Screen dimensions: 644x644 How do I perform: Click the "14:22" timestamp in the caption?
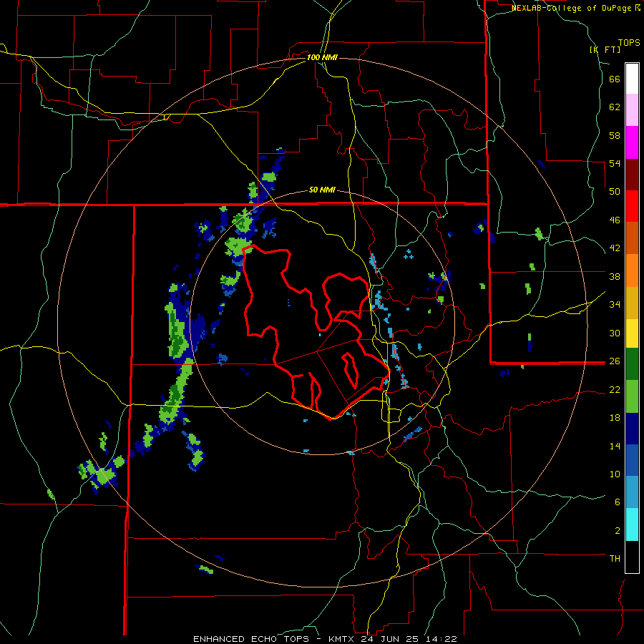point(441,639)
